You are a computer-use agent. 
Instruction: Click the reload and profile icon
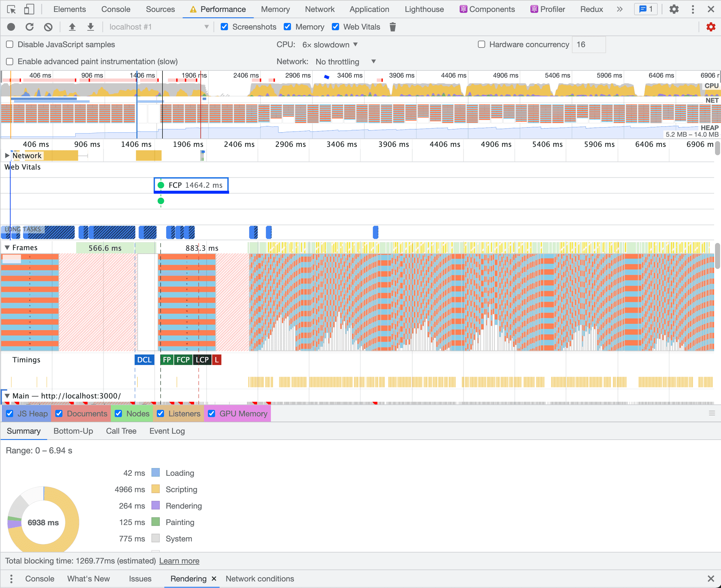pos(30,27)
